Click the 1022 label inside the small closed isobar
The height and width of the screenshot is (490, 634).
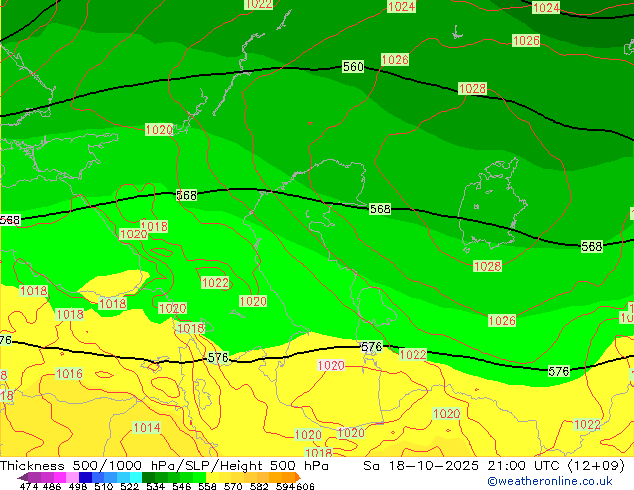pyautogui.click(x=215, y=282)
